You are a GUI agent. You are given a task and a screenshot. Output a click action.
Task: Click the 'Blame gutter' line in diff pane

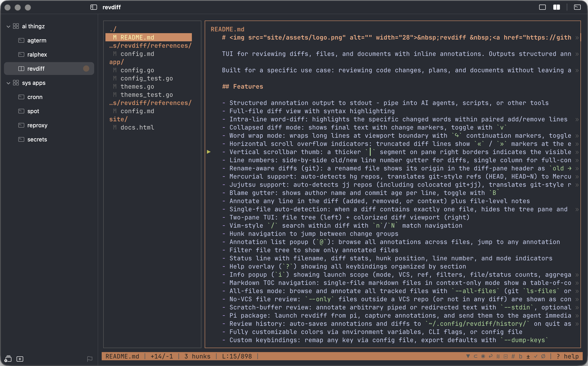pyautogui.click(x=361, y=193)
